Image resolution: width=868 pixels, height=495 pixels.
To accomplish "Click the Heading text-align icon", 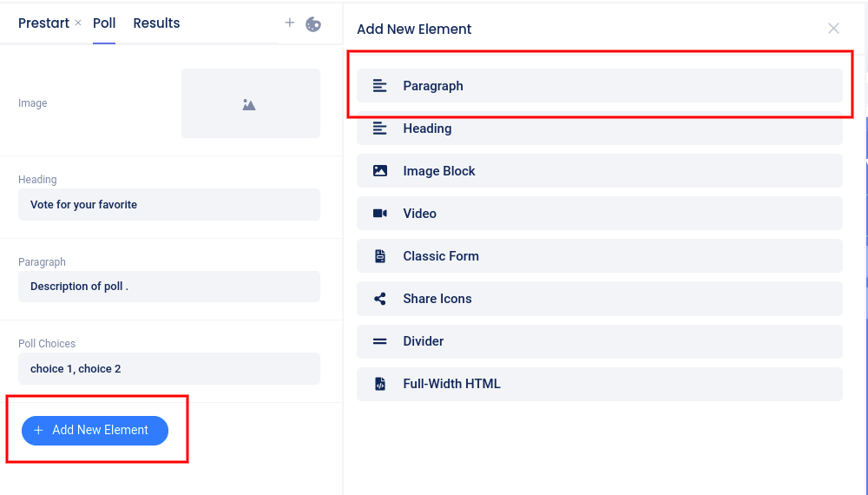I will tap(379, 129).
